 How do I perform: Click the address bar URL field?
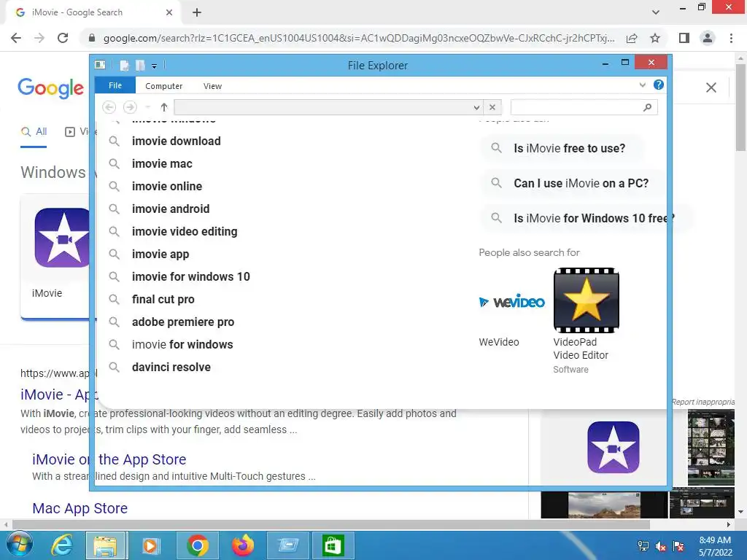pos(359,38)
